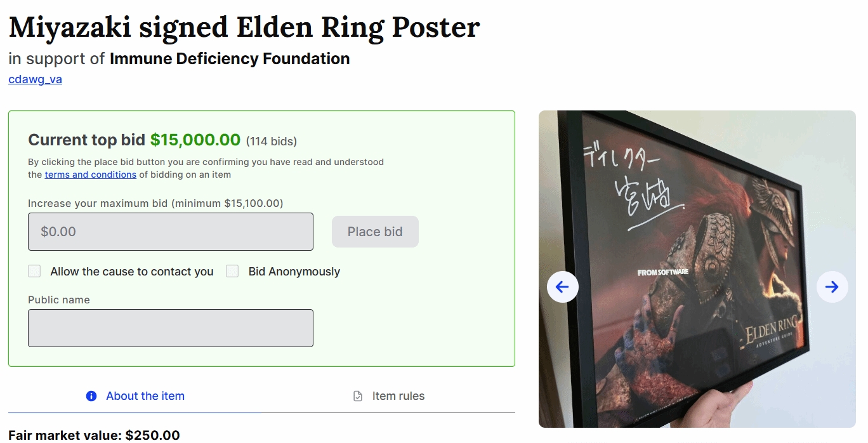Click the right arrow for next image

coord(832,287)
